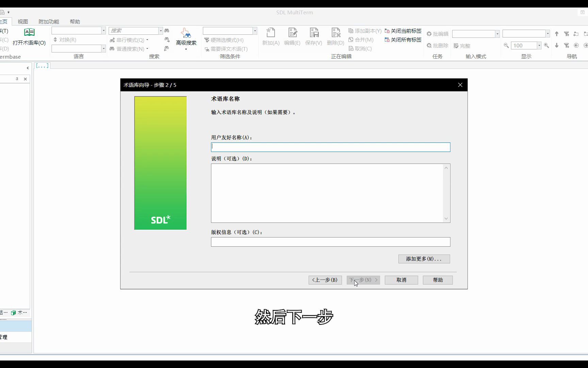Screen dimensions: 588x368
Task: Open the 帮助 ribbon tab
Action: pos(75,21)
